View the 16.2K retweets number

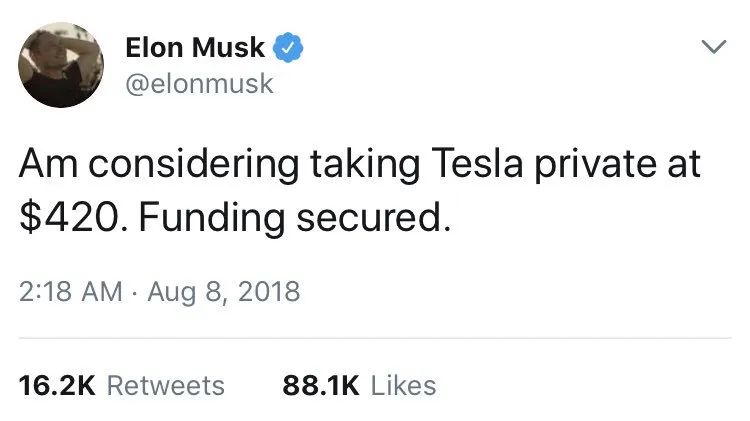pos(57,386)
